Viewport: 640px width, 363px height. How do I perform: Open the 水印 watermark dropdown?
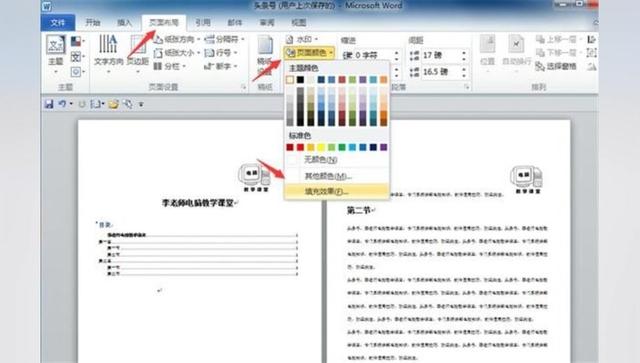(301, 40)
